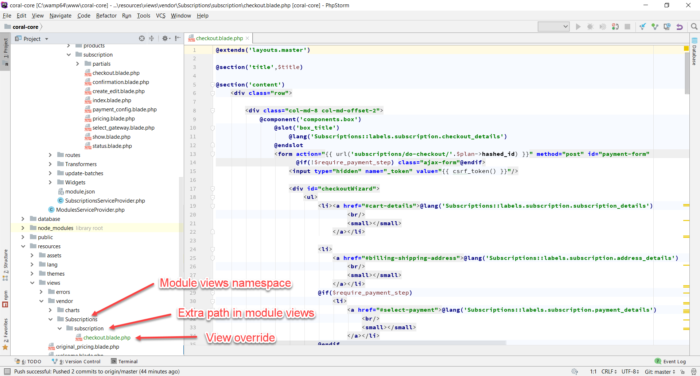Click the Git: master branch widget
Image resolution: width=700 pixels, height=376 pixels.
point(660,372)
